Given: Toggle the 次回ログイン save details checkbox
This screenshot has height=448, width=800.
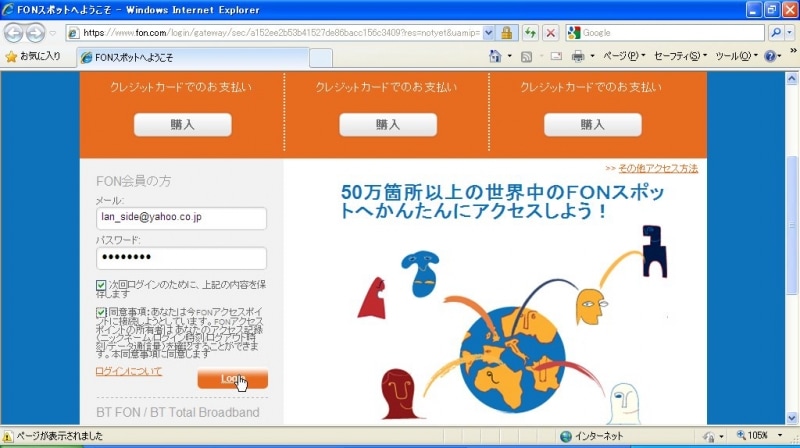Looking at the screenshot, I should point(101,285).
